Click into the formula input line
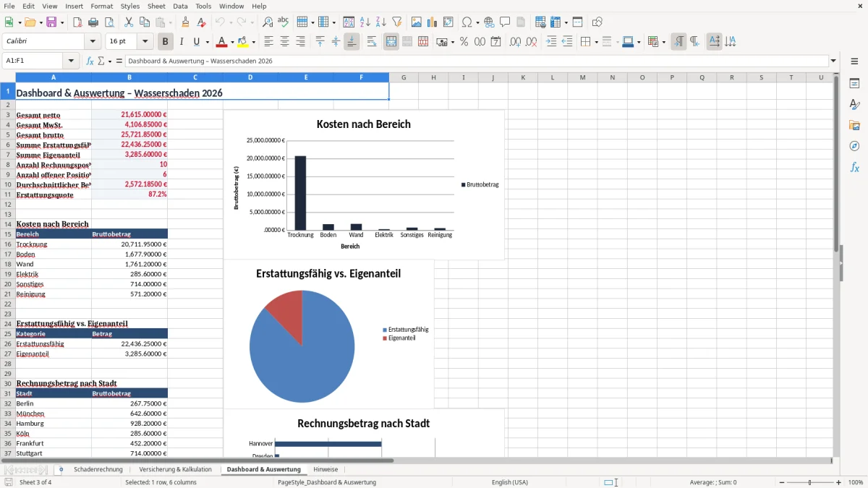 click(477, 61)
